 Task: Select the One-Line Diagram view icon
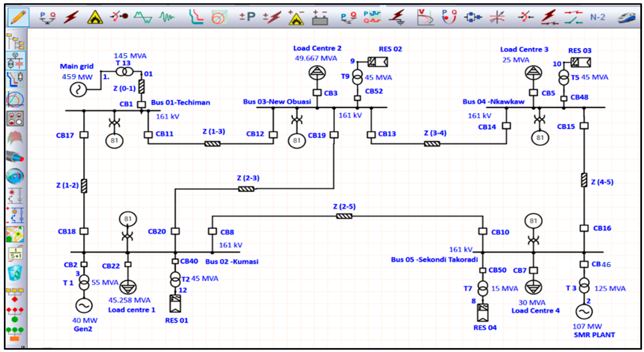coord(15,61)
